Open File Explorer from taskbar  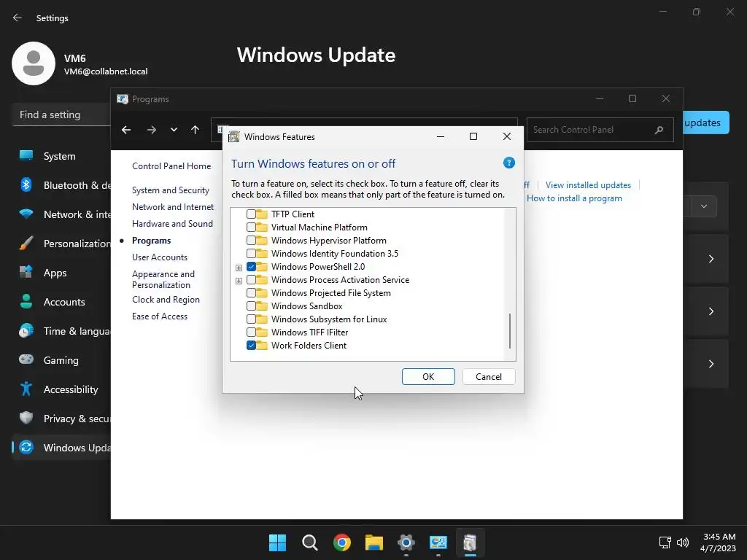pos(374,542)
